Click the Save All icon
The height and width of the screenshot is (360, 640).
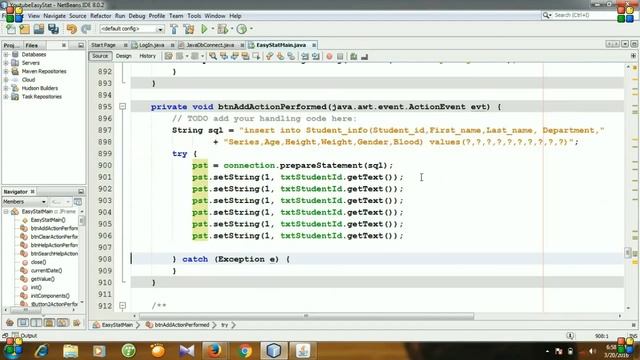pos(53,29)
